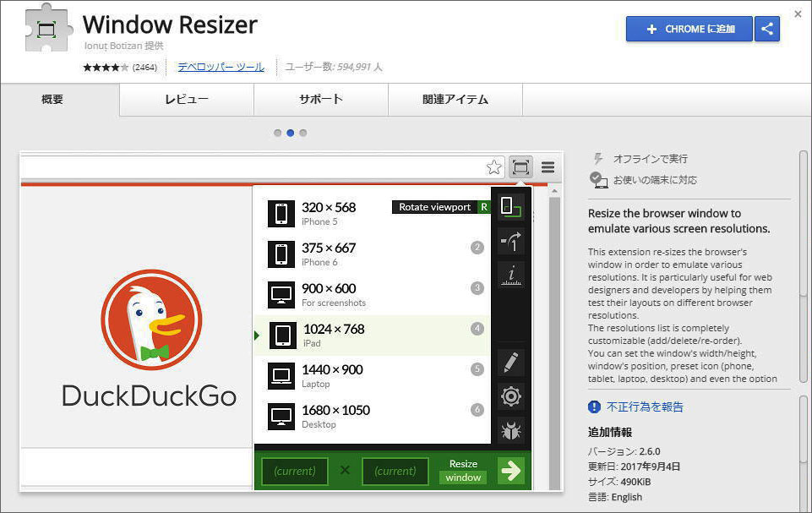
Task: Open the レビュー tab
Action: tap(187, 100)
